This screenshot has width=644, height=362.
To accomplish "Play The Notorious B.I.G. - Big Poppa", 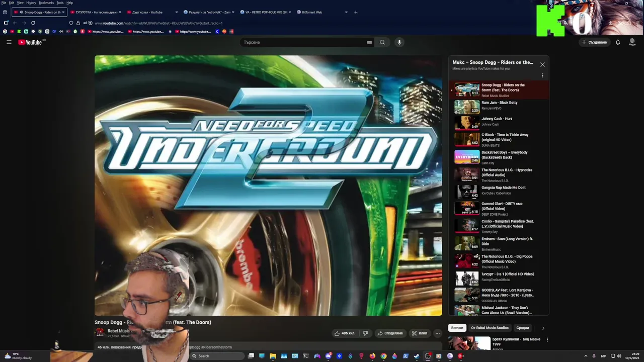I will click(x=498, y=261).
